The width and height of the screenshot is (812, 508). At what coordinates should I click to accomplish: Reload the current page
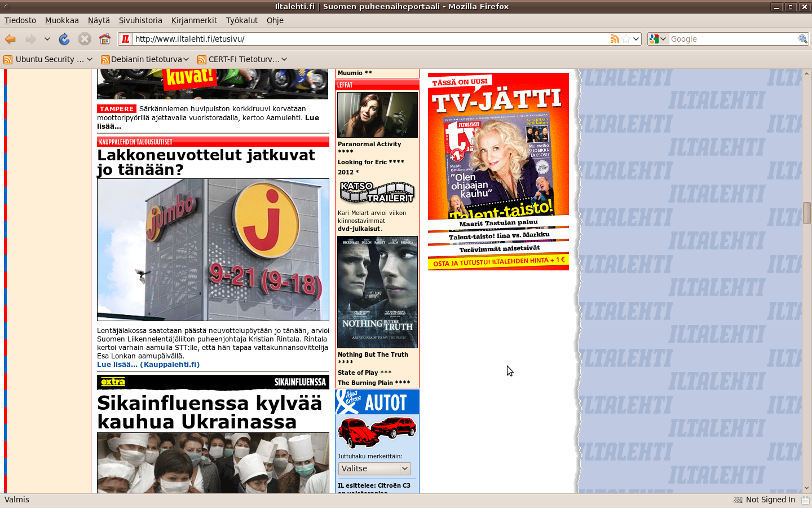pos(64,39)
